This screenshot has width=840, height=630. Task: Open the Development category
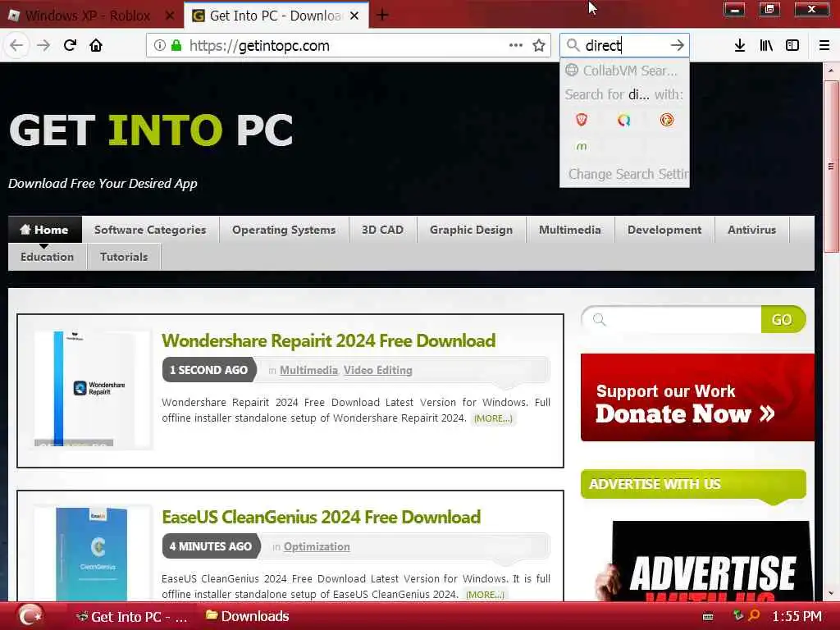[x=664, y=230]
